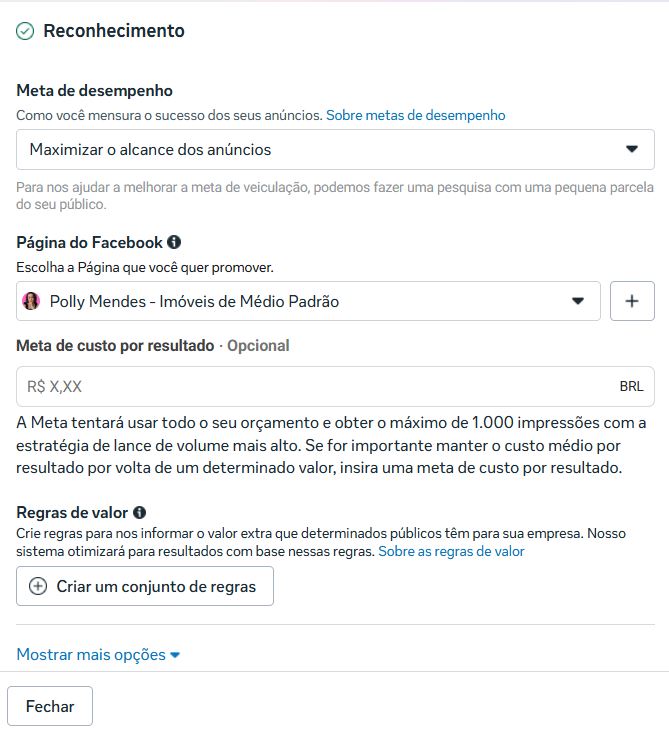Image resolution: width=669 pixels, height=730 pixels.
Task: Click plus-circle icon in Criar um conjunto de regras
Action: click(38, 586)
